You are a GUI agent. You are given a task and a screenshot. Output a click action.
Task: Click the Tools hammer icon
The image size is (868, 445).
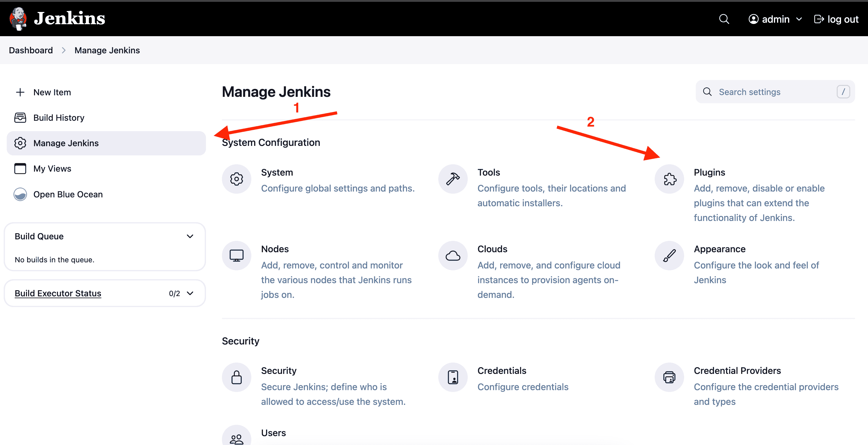coord(453,179)
